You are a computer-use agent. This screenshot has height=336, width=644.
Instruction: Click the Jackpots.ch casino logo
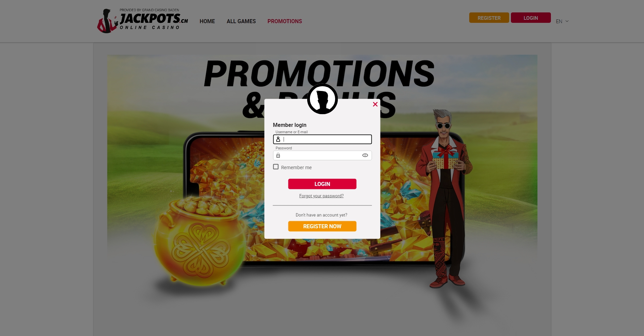143,21
